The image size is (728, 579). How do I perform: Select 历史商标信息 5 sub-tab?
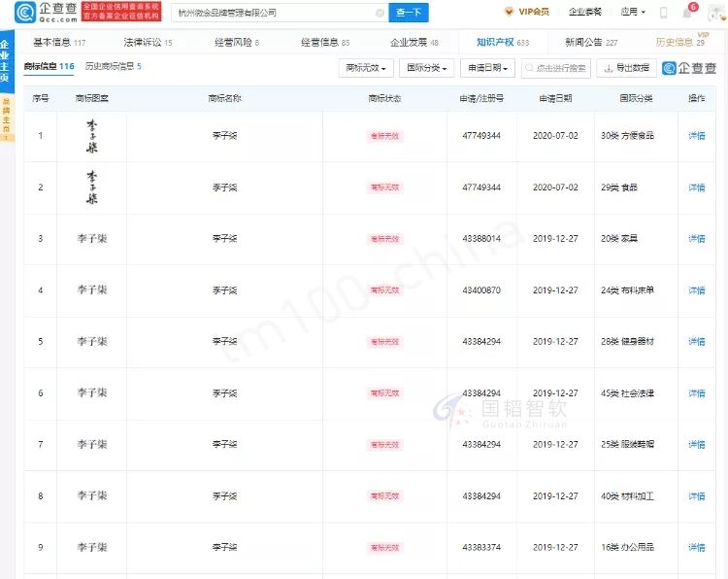114,66
